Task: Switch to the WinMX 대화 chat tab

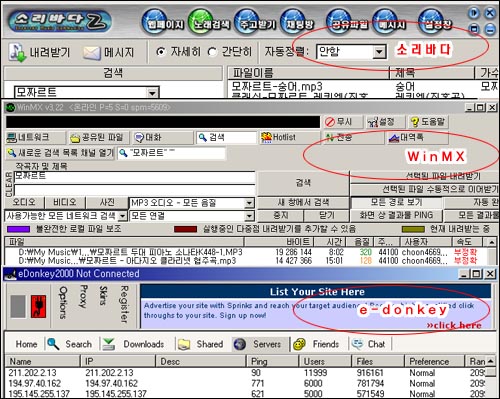Action: [162, 137]
